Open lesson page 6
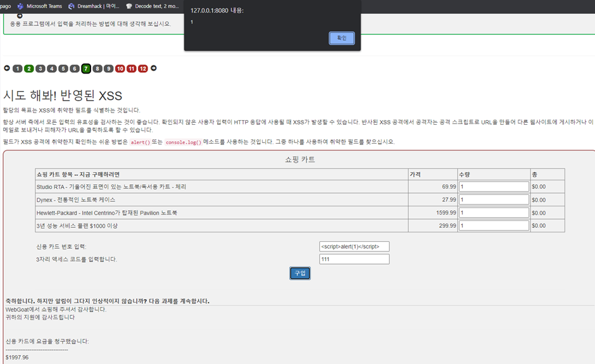This screenshot has width=595, height=364. point(75,69)
